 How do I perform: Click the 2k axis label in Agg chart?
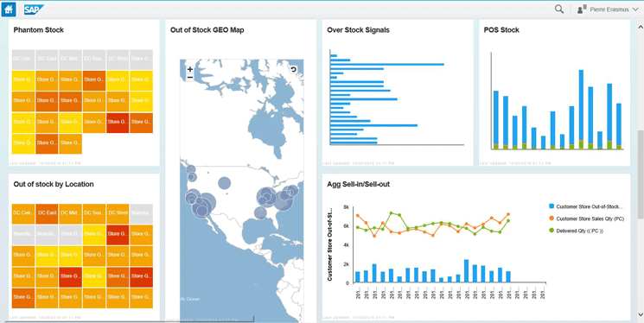pyautogui.click(x=347, y=264)
